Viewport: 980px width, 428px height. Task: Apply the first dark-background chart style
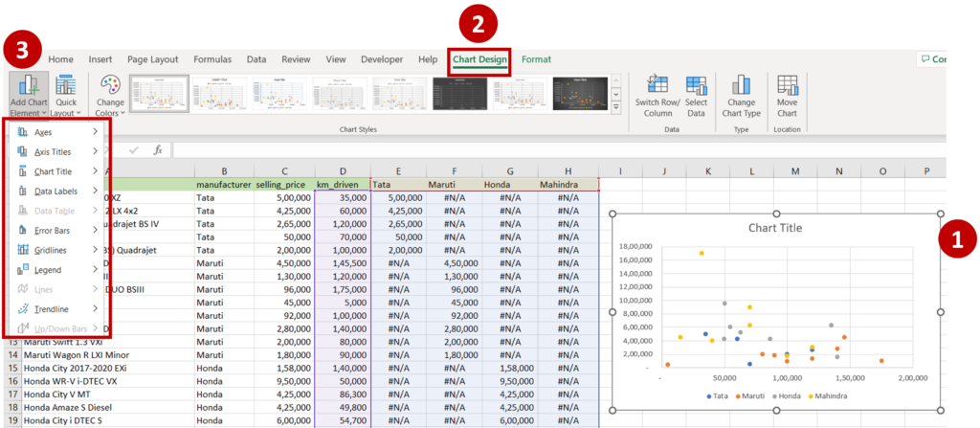(460, 94)
